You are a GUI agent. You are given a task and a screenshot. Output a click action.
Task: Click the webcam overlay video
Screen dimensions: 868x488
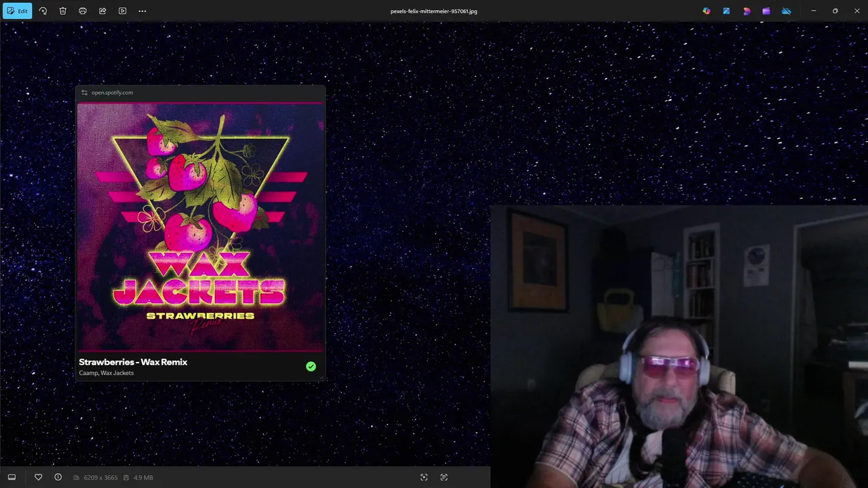679,346
